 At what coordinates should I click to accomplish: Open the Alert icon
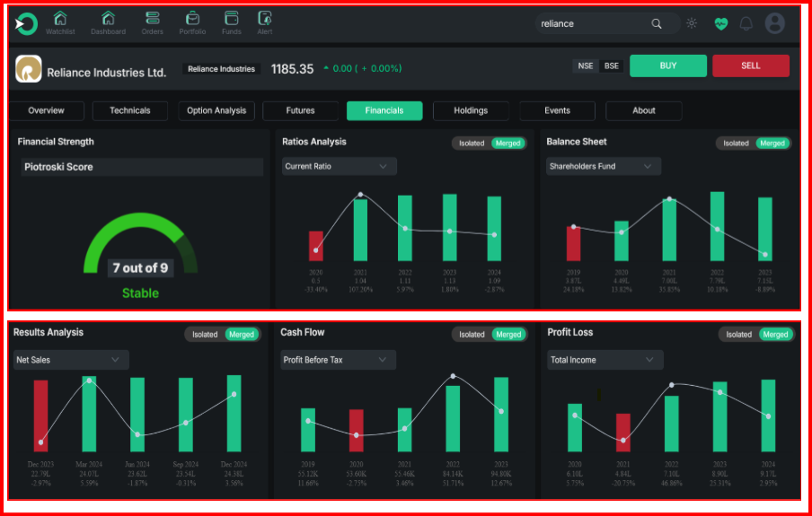click(265, 18)
